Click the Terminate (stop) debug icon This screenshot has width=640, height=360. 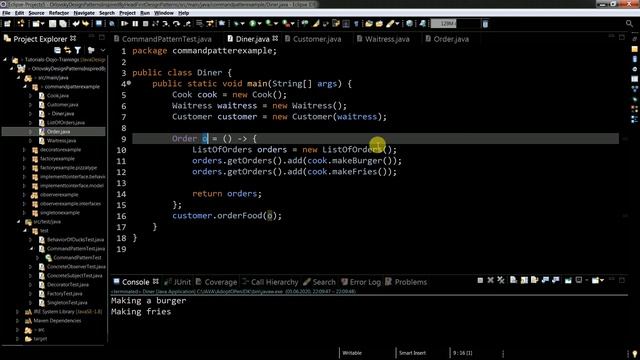(x=145, y=24)
